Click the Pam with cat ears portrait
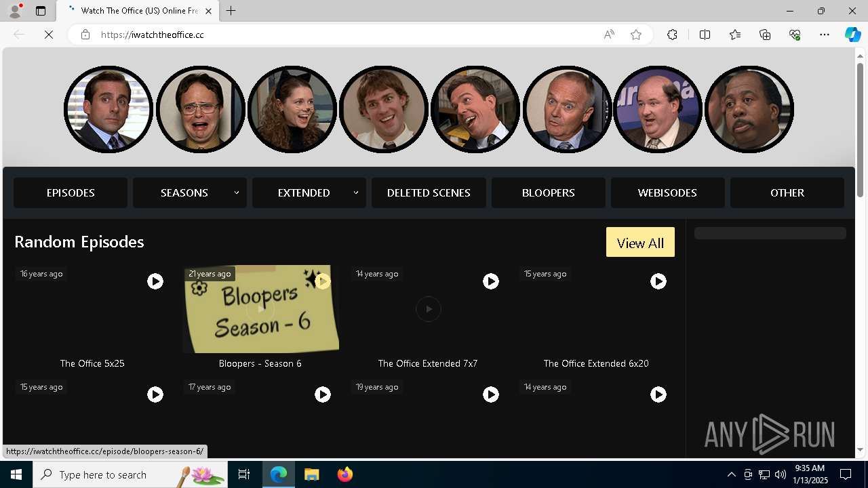 (292, 109)
